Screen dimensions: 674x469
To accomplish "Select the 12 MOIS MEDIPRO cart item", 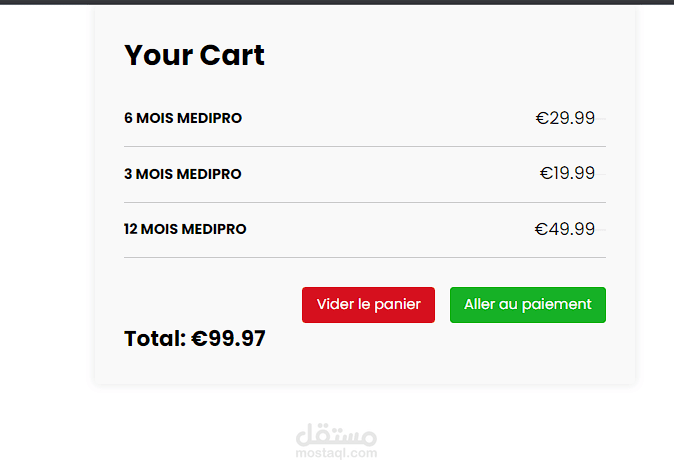I will coord(185,229).
